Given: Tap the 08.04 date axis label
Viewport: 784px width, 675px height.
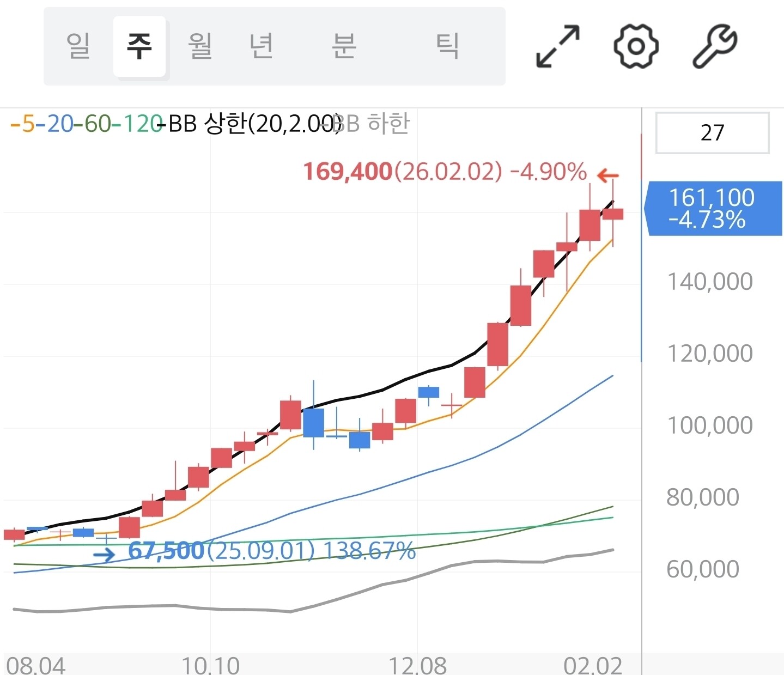Looking at the screenshot, I should [x=36, y=665].
